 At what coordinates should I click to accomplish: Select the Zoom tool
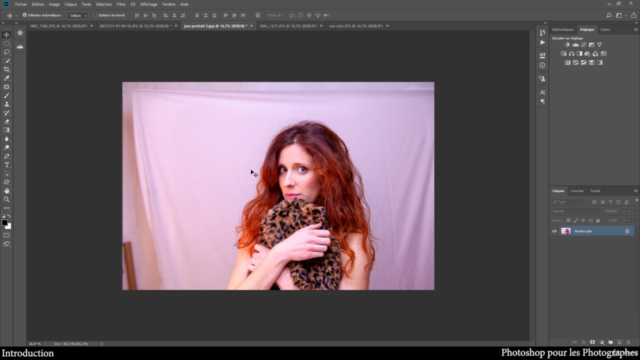[7, 200]
